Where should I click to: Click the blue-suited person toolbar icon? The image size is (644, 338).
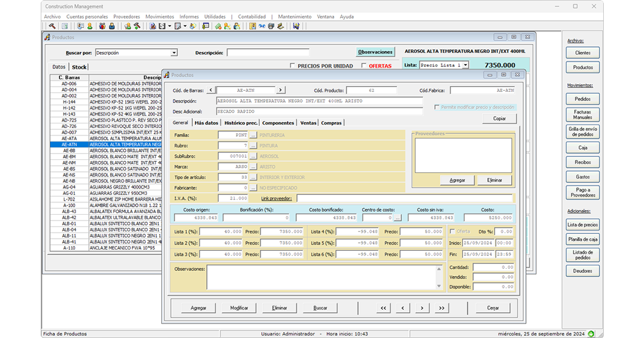tap(112, 26)
